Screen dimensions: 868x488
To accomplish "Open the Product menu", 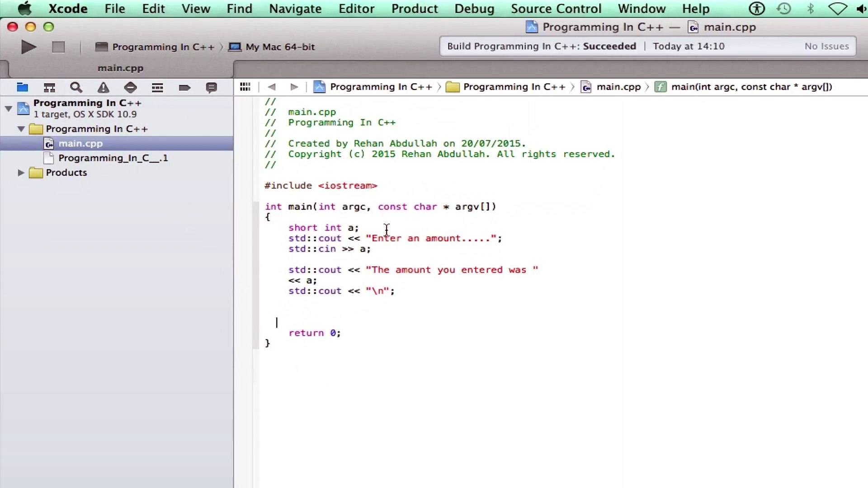I will (414, 9).
